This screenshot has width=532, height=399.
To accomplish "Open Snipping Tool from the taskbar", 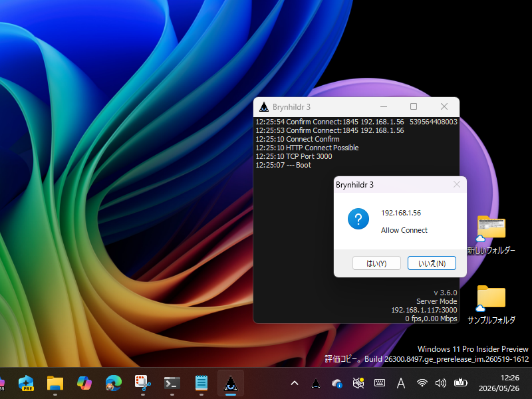I will point(143,384).
